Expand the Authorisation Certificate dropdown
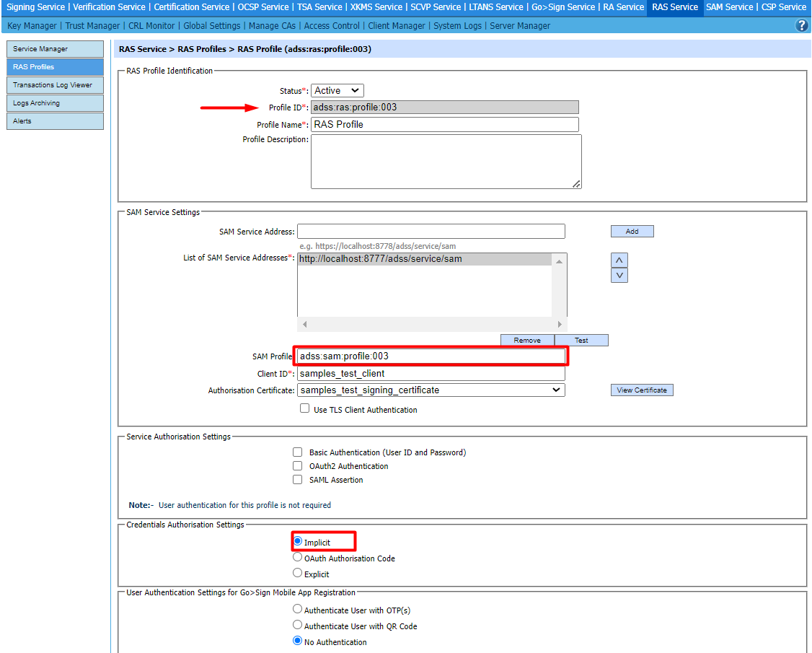The image size is (812, 653). pyautogui.click(x=431, y=390)
